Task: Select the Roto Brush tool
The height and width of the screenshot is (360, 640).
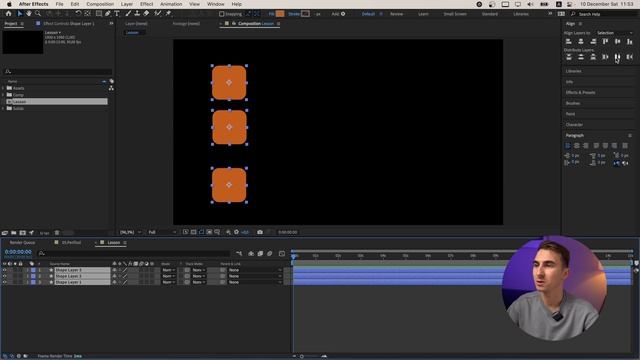Action: point(158,14)
